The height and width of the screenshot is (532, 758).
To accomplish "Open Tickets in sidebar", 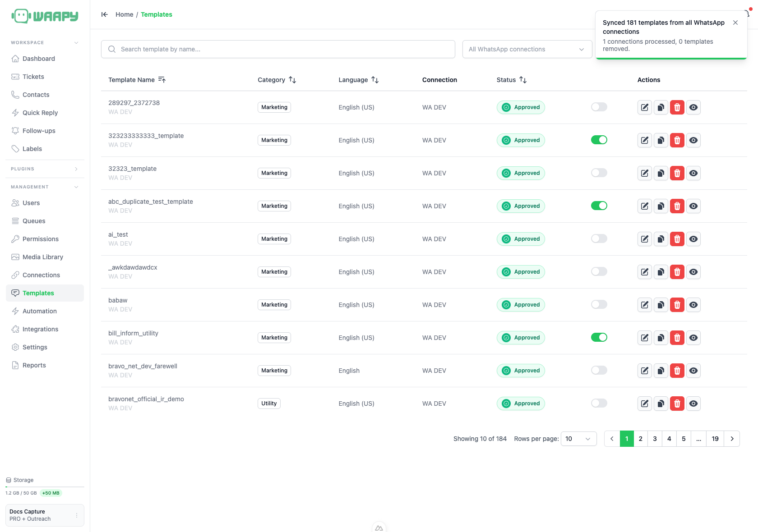I will coord(45,77).
